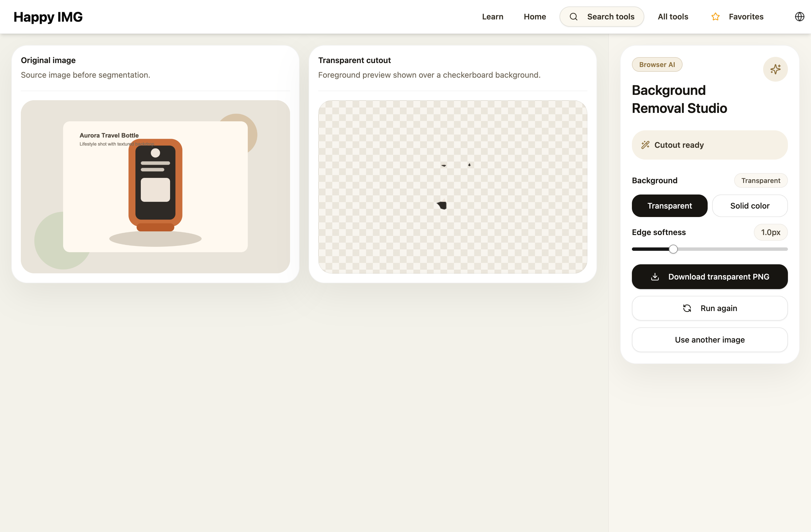This screenshot has height=532, width=811.
Task: Click the magic wand icon beside Cutout ready
Action: click(645, 145)
